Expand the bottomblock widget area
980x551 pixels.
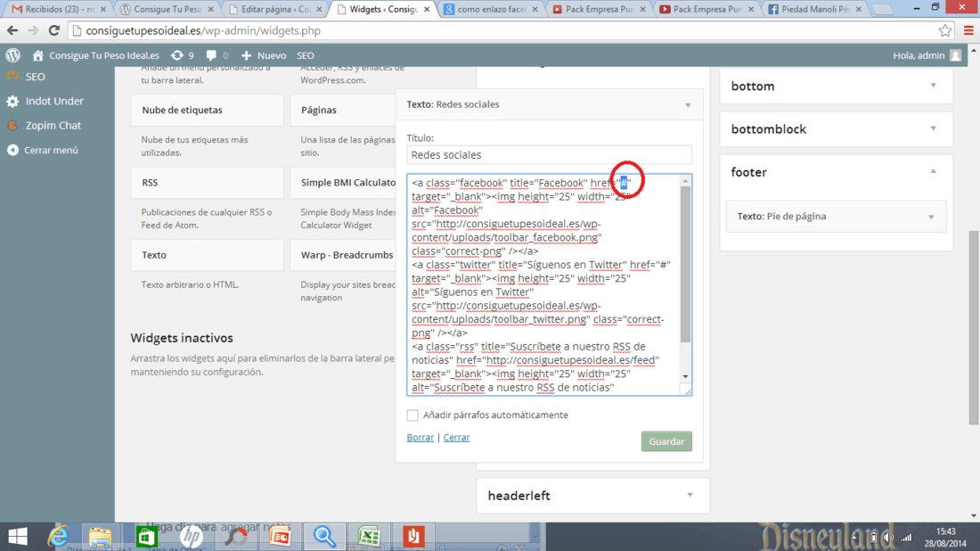click(x=933, y=129)
